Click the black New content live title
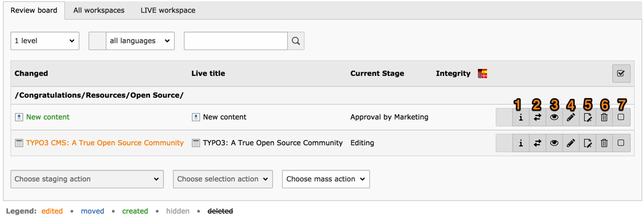This screenshot has height=220, width=644. coord(225,117)
